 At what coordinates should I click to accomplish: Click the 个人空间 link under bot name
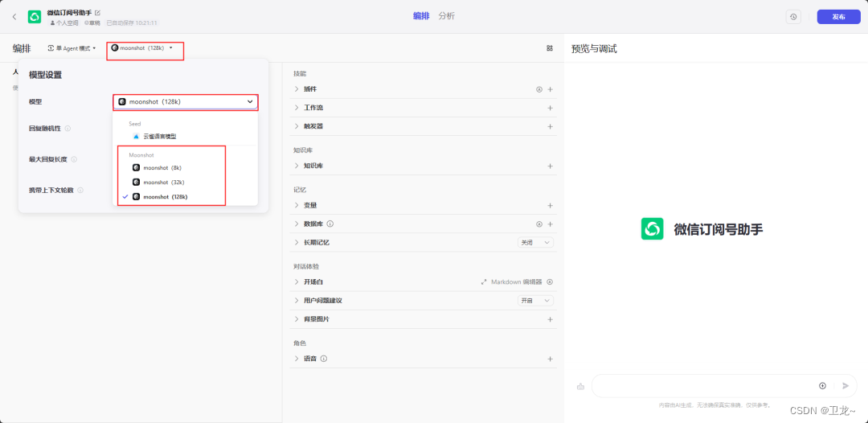point(65,23)
